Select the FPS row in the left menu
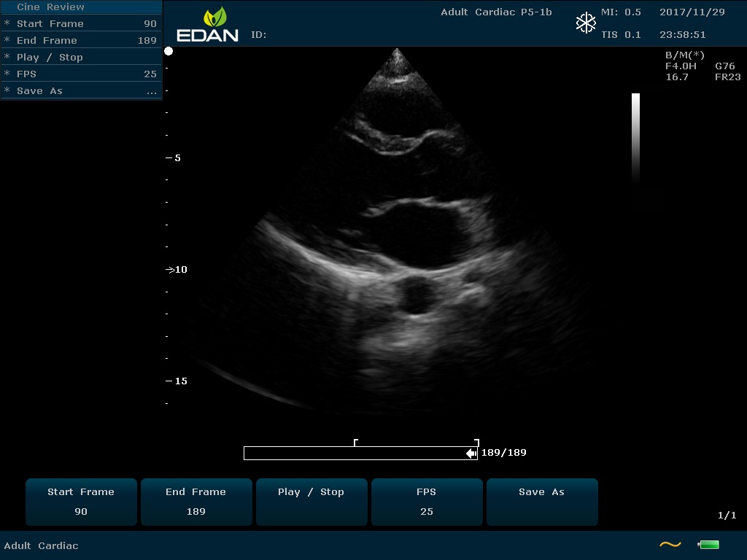747x560 pixels. pos(80,74)
